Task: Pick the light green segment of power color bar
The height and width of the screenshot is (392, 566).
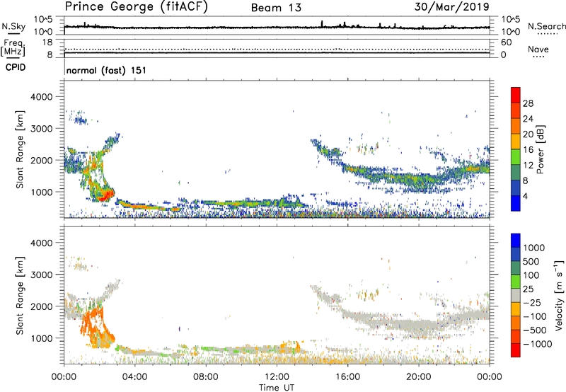Action: [516, 157]
